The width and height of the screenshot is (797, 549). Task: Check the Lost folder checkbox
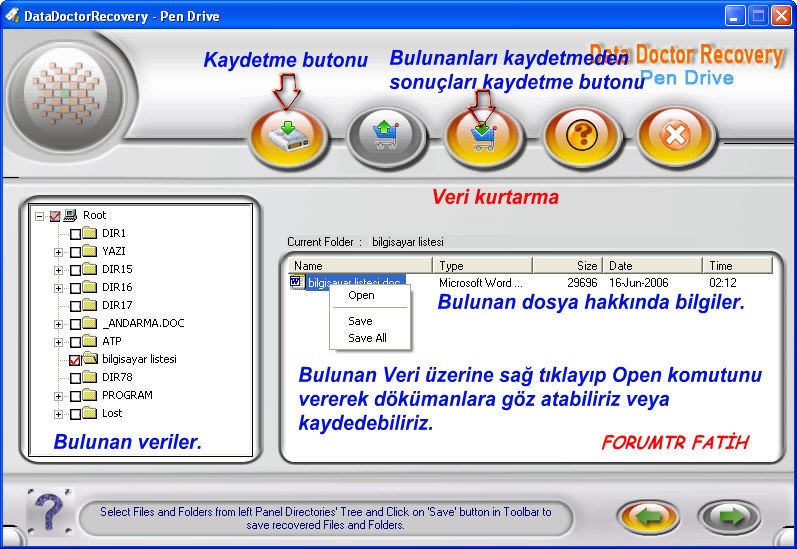(x=75, y=414)
